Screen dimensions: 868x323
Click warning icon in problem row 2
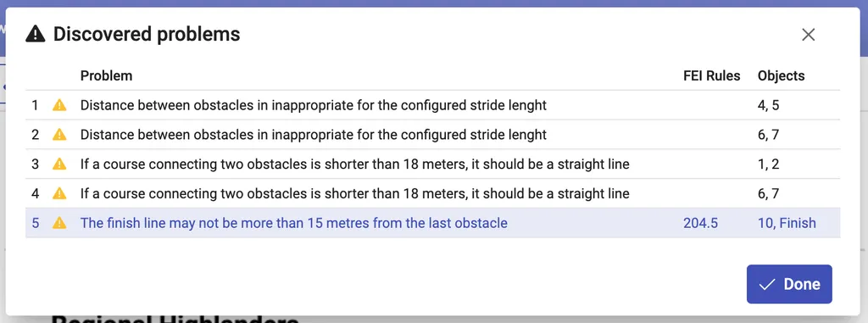point(59,135)
